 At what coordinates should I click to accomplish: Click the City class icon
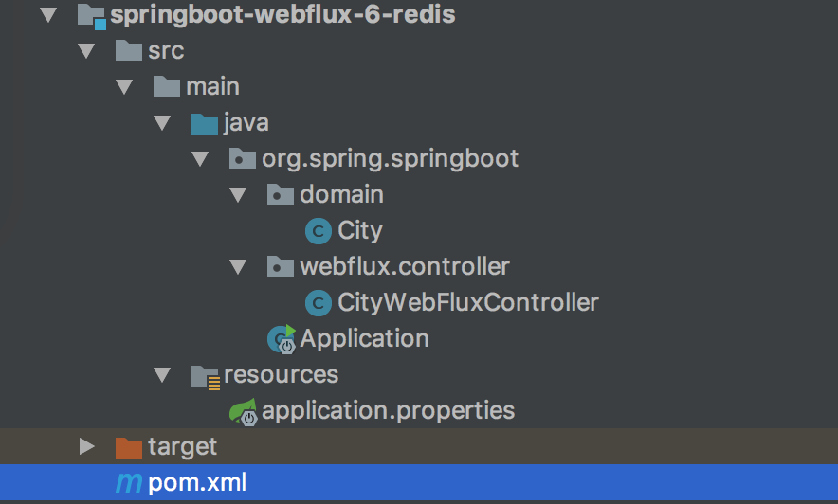click(318, 230)
